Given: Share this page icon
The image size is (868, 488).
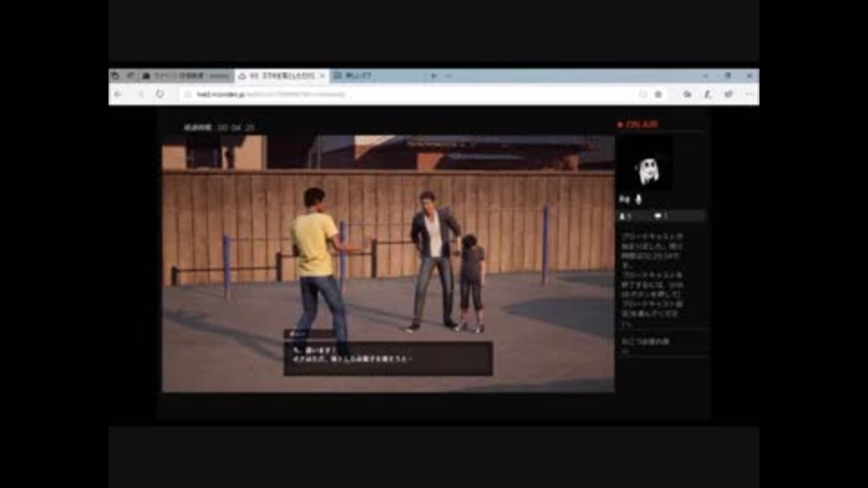Looking at the screenshot, I should 729,95.
